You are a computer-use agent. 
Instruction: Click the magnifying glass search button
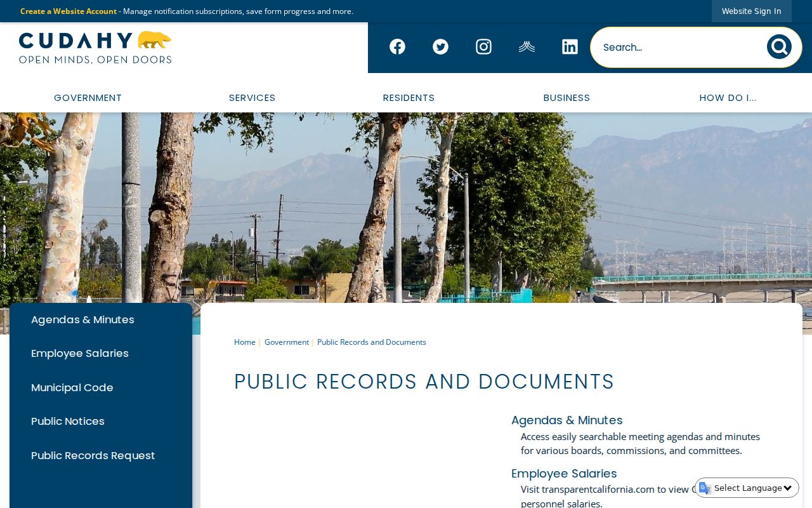779,47
